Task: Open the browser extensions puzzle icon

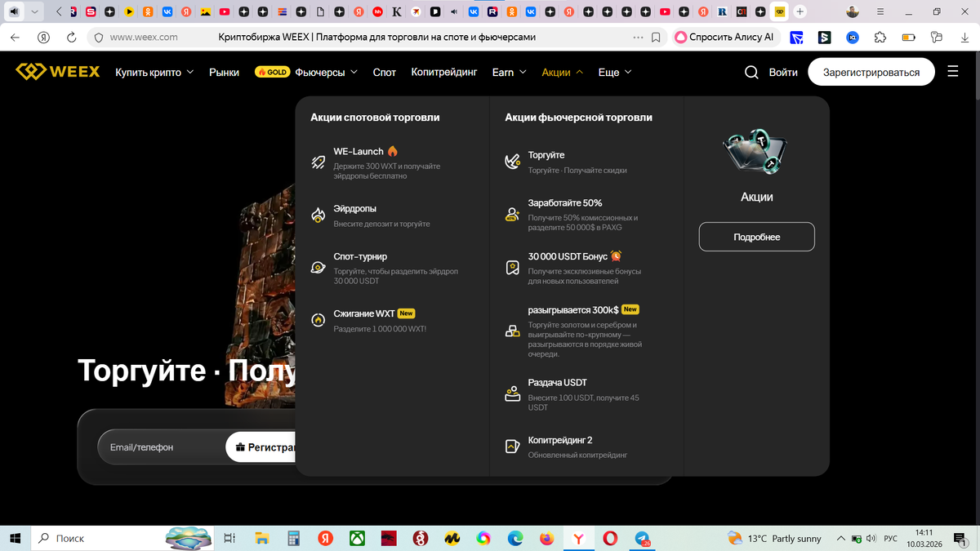Action: 880,38
